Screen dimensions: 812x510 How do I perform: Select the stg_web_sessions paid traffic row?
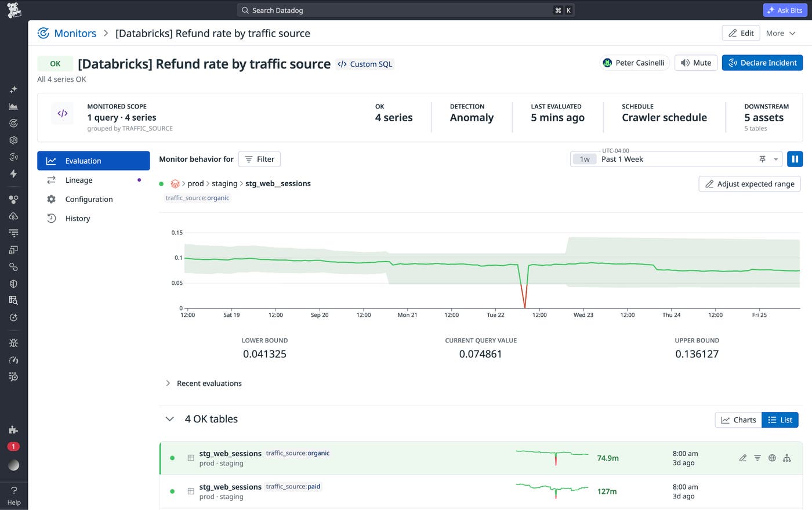point(481,491)
